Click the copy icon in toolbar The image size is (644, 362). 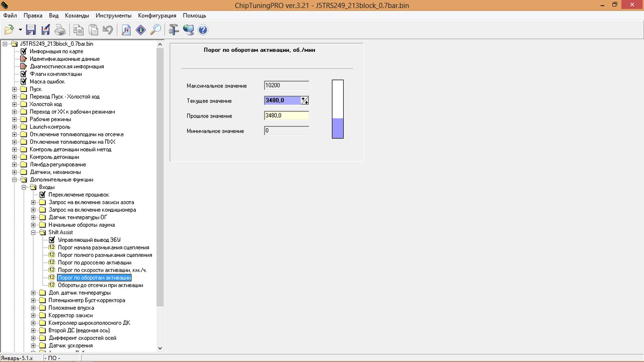(x=78, y=30)
